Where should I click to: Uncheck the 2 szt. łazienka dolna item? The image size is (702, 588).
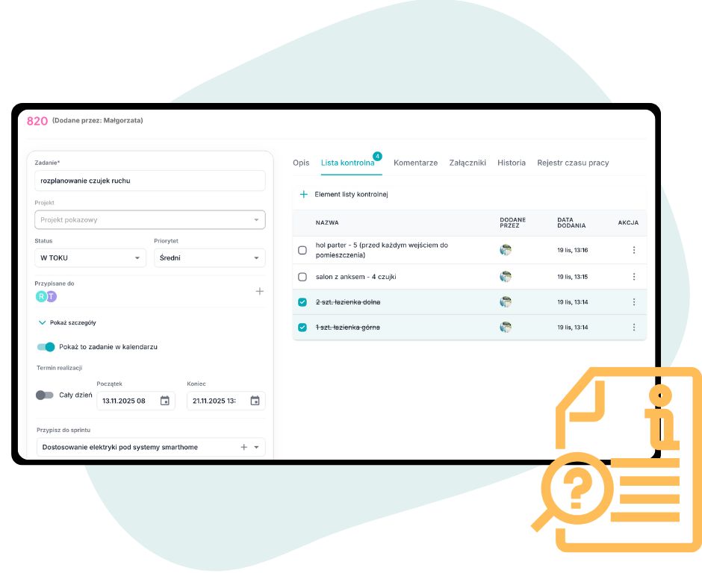click(302, 302)
